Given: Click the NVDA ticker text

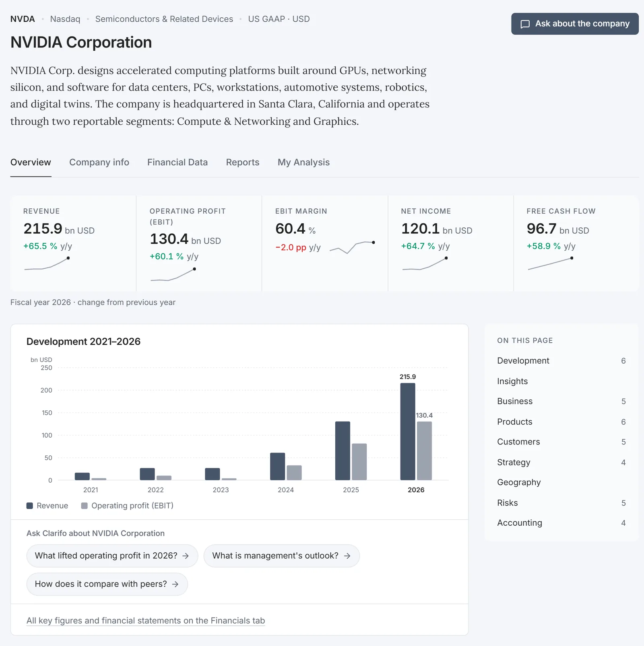Looking at the screenshot, I should pyautogui.click(x=23, y=19).
